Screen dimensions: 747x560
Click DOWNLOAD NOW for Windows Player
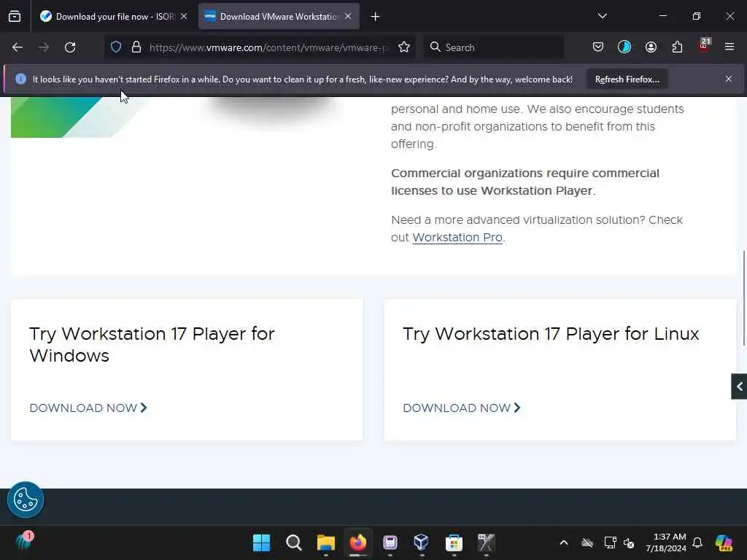pos(88,408)
